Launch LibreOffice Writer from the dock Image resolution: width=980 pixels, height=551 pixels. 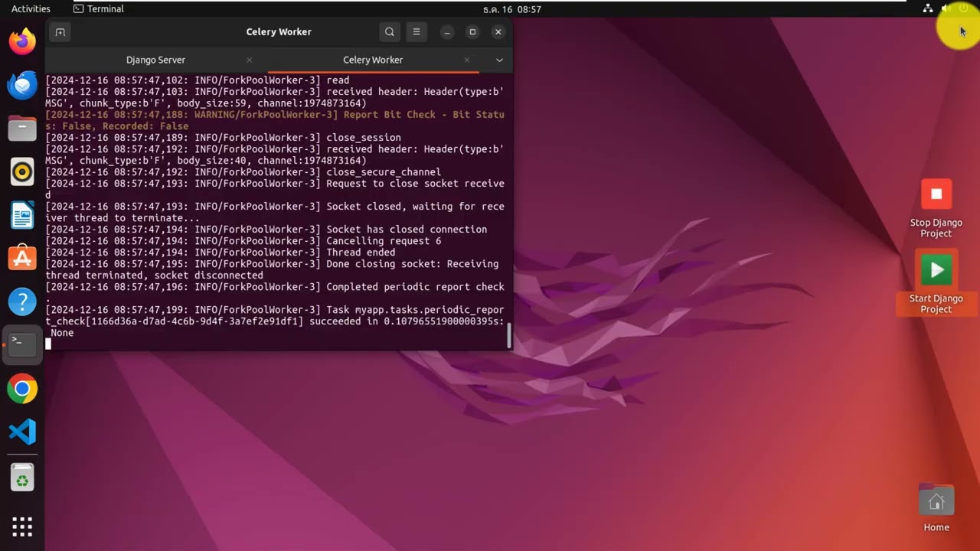[22, 215]
